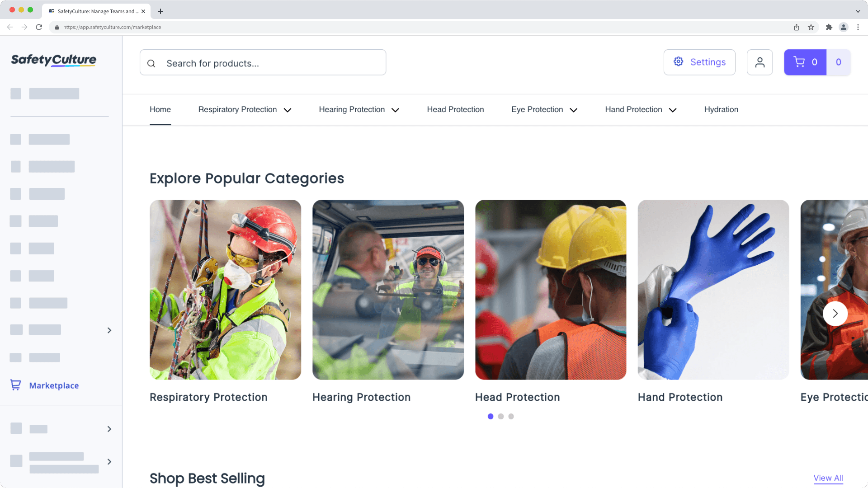868x488 pixels.
Task: Navigate to next carousel slide arrow
Action: pos(835,313)
